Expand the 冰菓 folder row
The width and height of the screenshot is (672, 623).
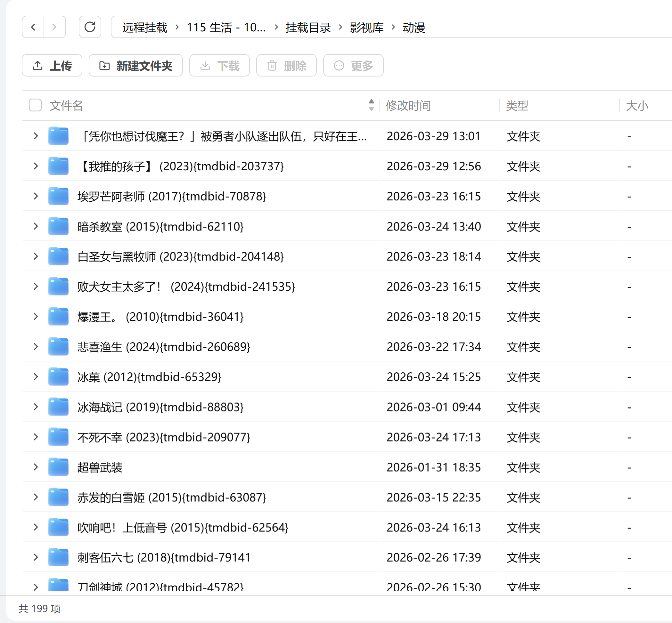(x=36, y=376)
